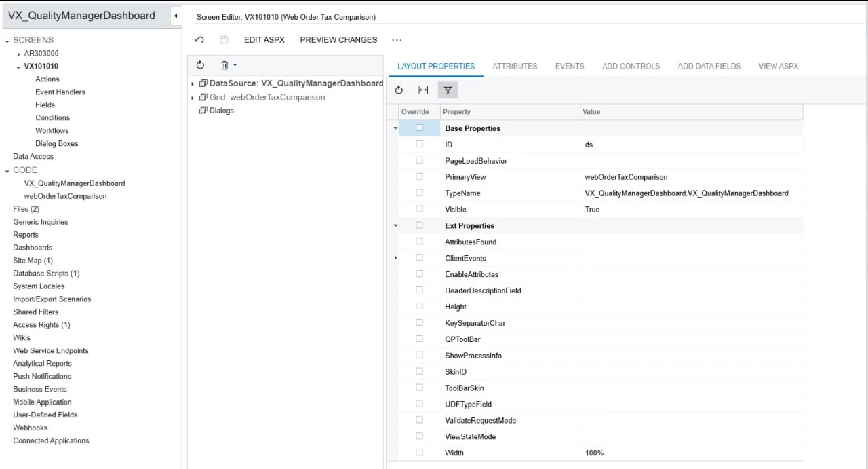Screen dimensions: 868x469
Task: Click the refresh icon in Layout Properties toolbar
Action: tap(399, 90)
